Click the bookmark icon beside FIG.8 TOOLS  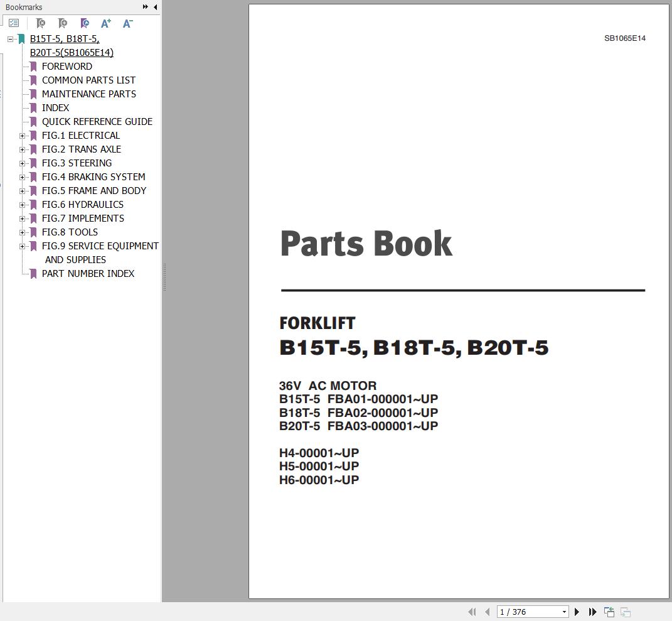point(33,232)
